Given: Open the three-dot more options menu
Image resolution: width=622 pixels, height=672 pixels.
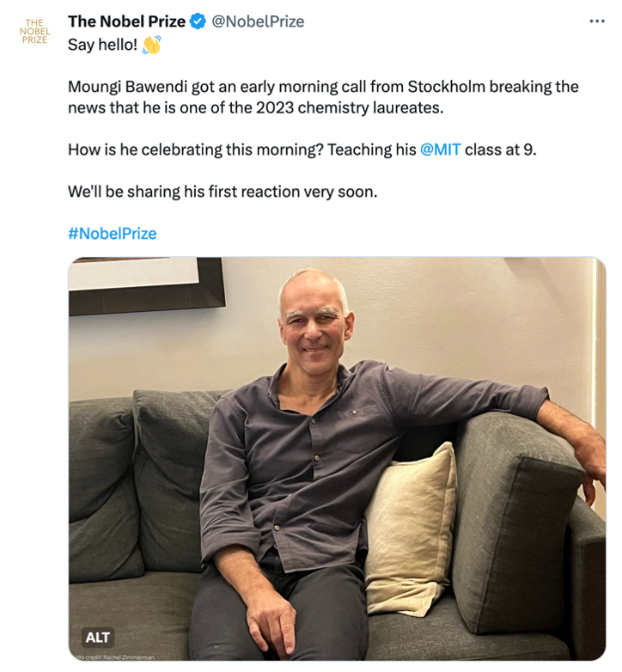Looking at the screenshot, I should 597,21.
